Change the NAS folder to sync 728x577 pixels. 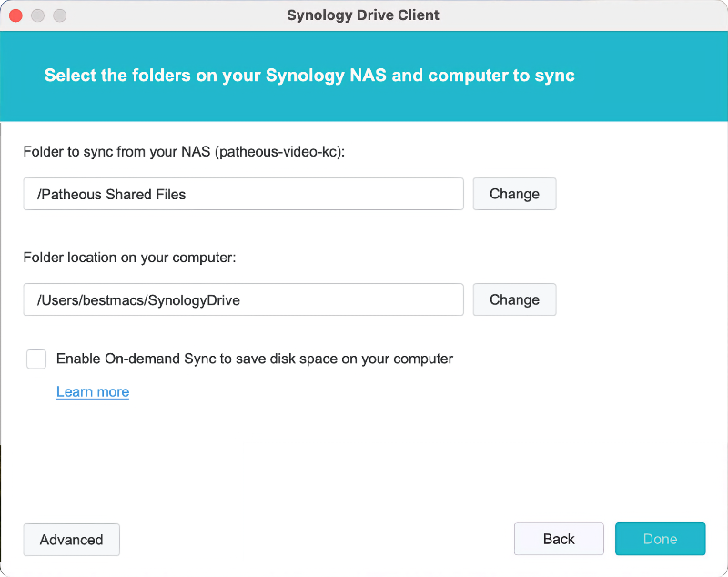click(x=514, y=194)
